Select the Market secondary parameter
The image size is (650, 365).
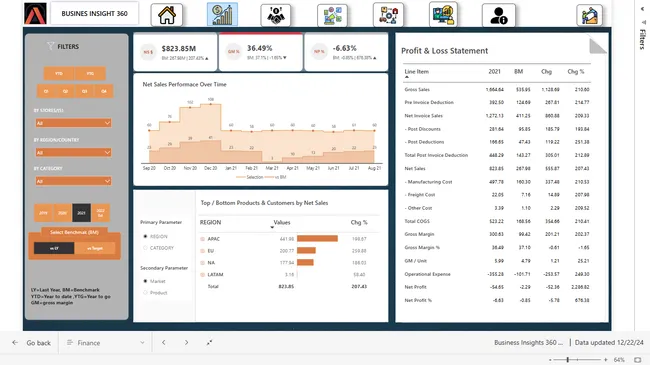[145, 281]
